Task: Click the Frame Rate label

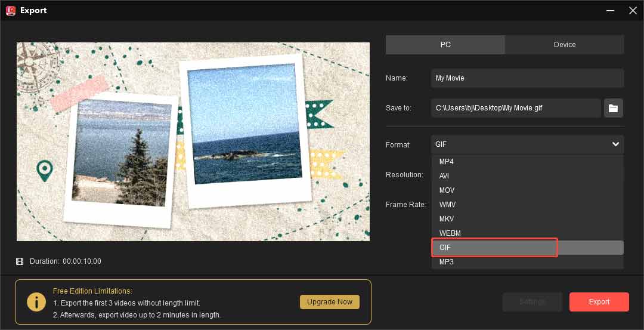Action: tap(406, 205)
